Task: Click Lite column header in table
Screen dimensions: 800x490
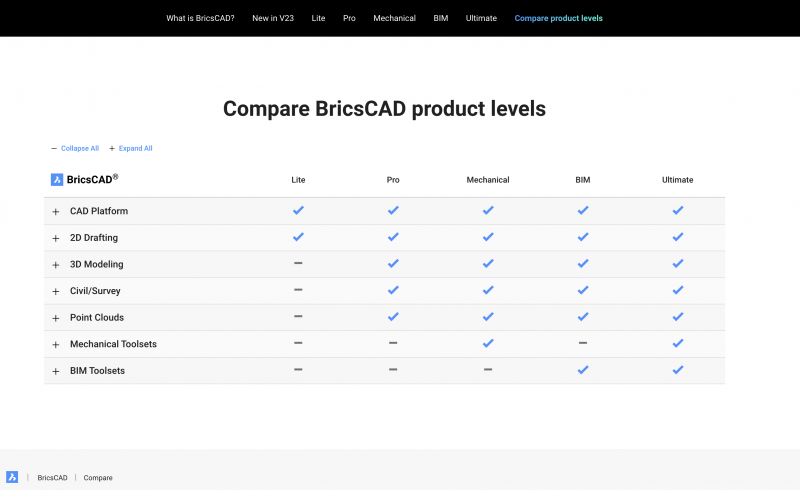Action: tap(298, 180)
